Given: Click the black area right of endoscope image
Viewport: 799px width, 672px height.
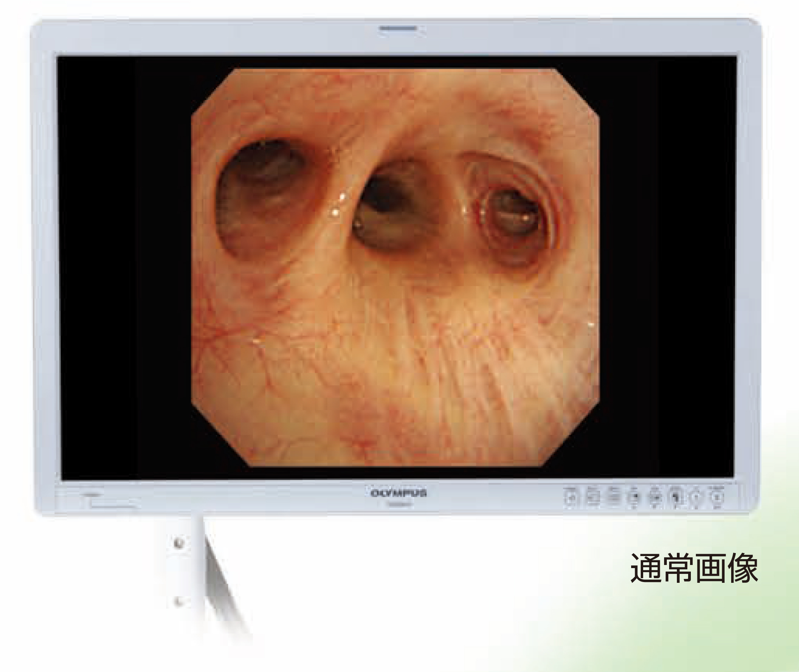Looking at the screenshot, I should [667, 268].
